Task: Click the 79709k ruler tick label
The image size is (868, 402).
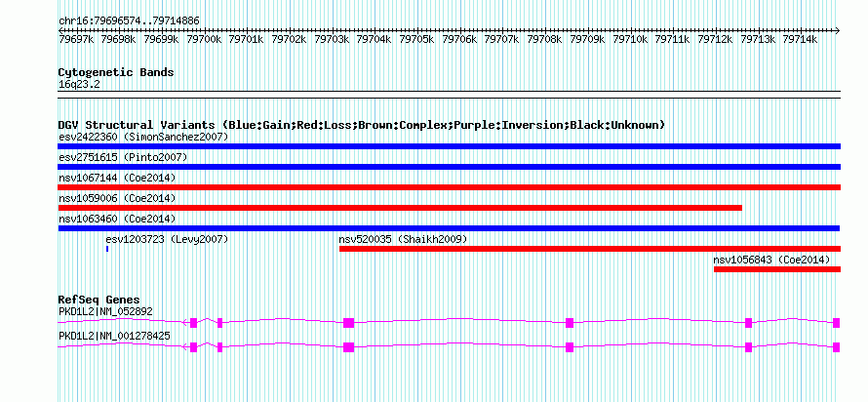Action: click(588, 39)
